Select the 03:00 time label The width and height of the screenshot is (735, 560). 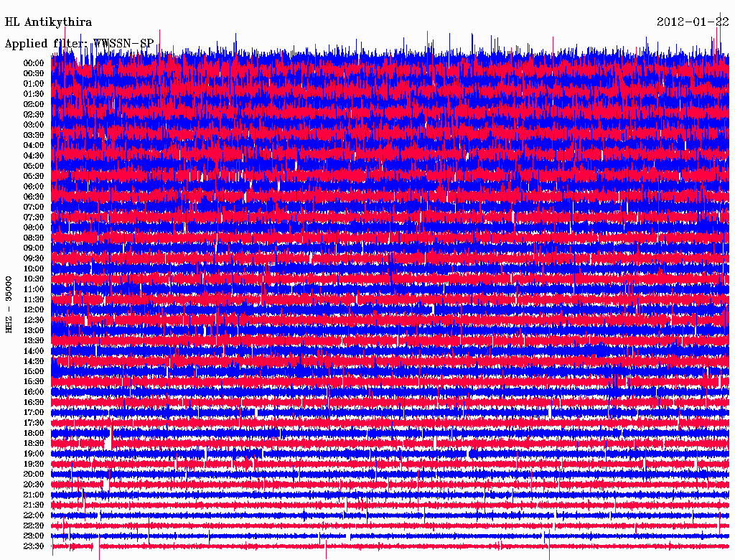pyautogui.click(x=34, y=125)
